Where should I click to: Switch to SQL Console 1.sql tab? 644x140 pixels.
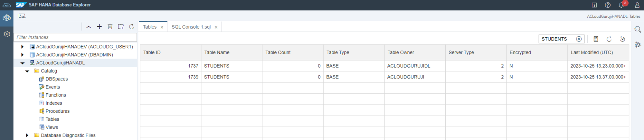(x=191, y=27)
